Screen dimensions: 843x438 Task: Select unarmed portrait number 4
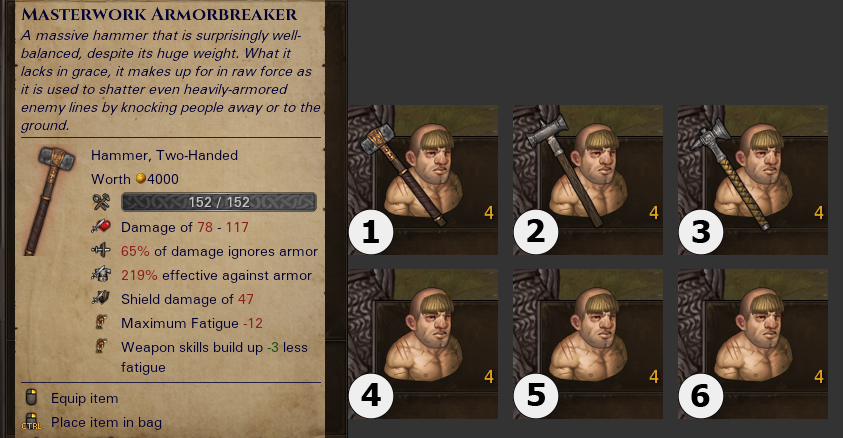(x=423, y=344)
